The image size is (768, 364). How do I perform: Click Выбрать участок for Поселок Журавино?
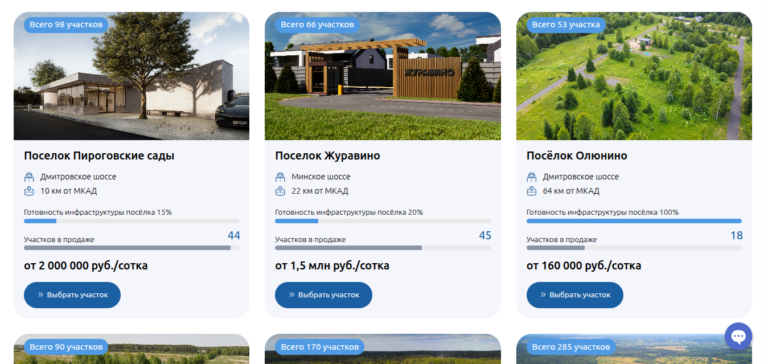pyautogui.click(x=323, y=295)
